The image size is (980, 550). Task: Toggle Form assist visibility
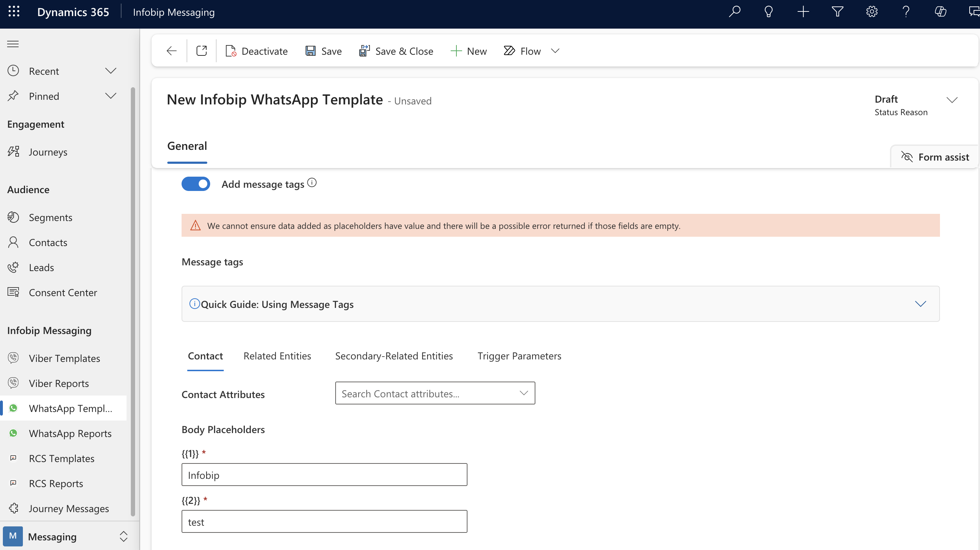(935, 157)
